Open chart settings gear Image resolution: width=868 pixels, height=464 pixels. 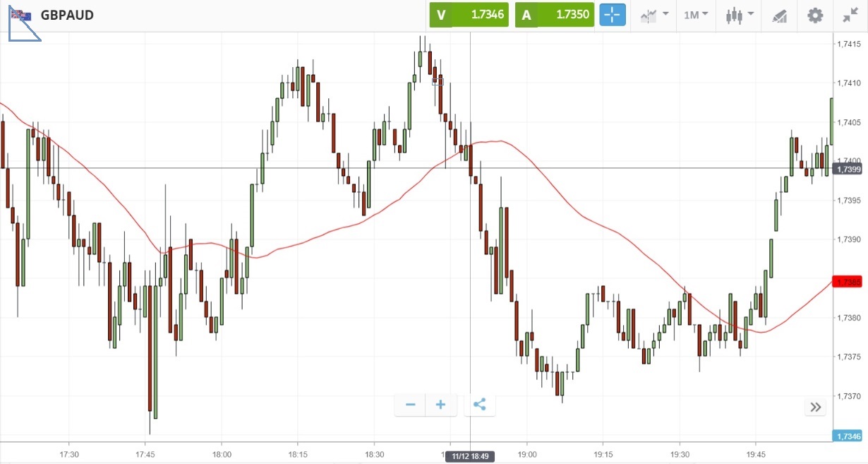[x=815, y=15]
